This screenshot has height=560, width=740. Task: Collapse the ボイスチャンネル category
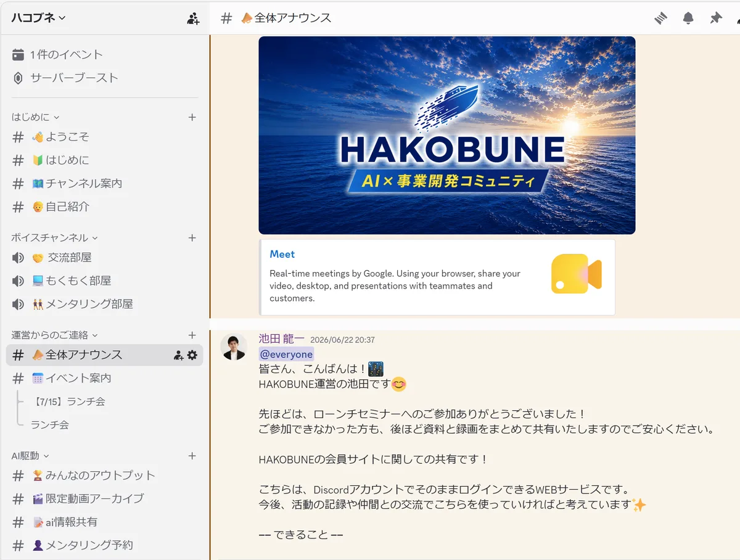[x=54, y=238]
